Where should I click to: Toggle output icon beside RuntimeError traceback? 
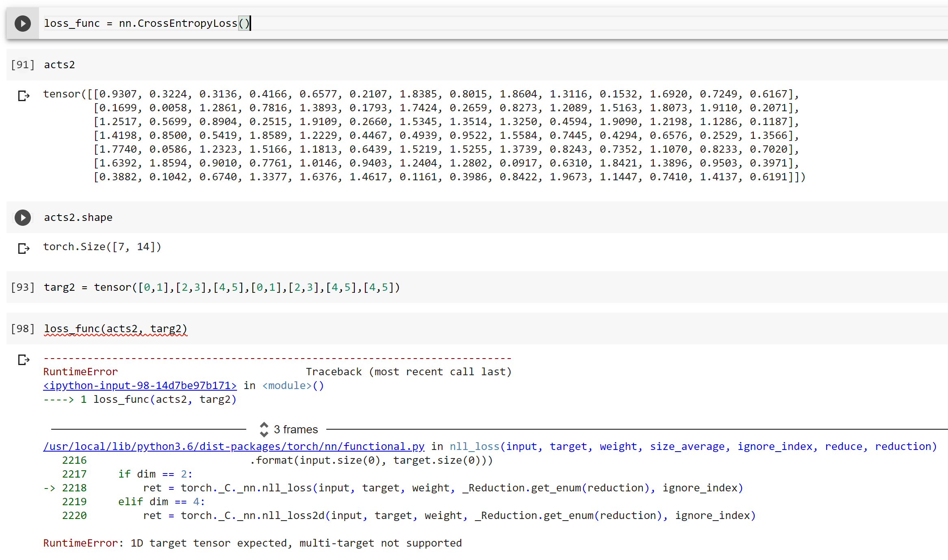(x=24, y=360)
